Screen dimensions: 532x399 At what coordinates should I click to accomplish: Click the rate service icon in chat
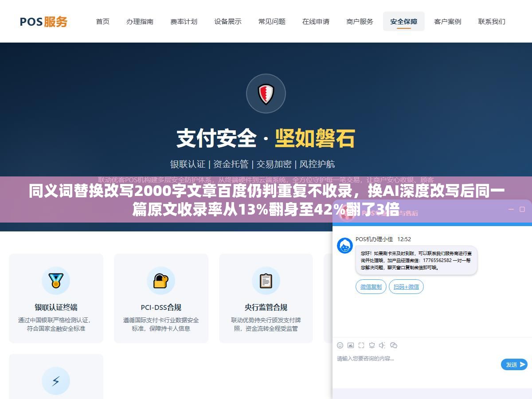tap(372, 345)
